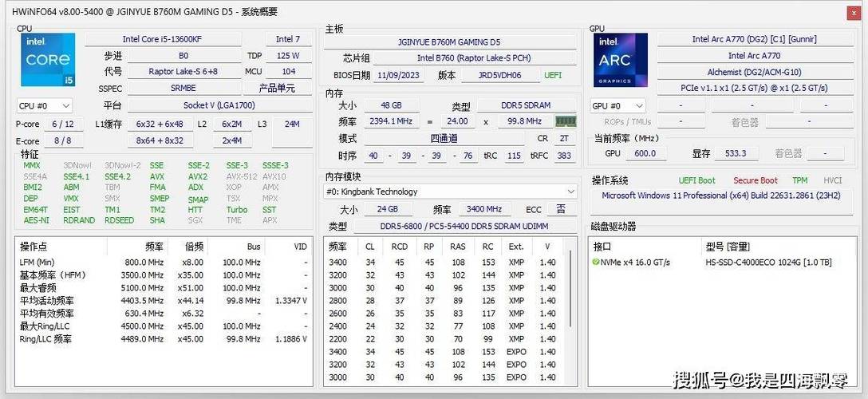Click the 最大睿频 operating point row
868x399 pixels.
click(x=164, y=288)
